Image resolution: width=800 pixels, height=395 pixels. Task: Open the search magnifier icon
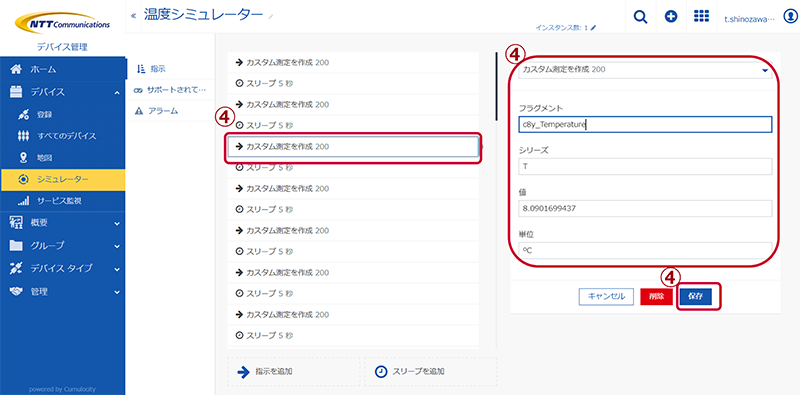[640, 16]
